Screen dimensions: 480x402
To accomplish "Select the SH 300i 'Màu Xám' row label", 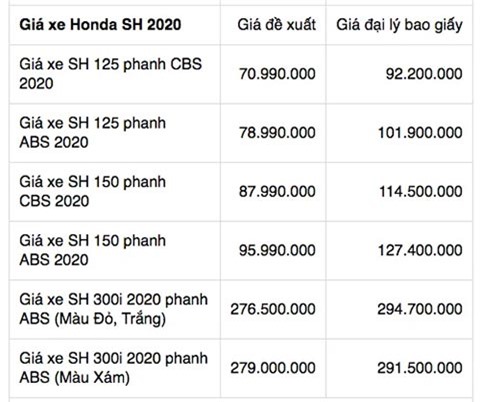I will [113, 368].
